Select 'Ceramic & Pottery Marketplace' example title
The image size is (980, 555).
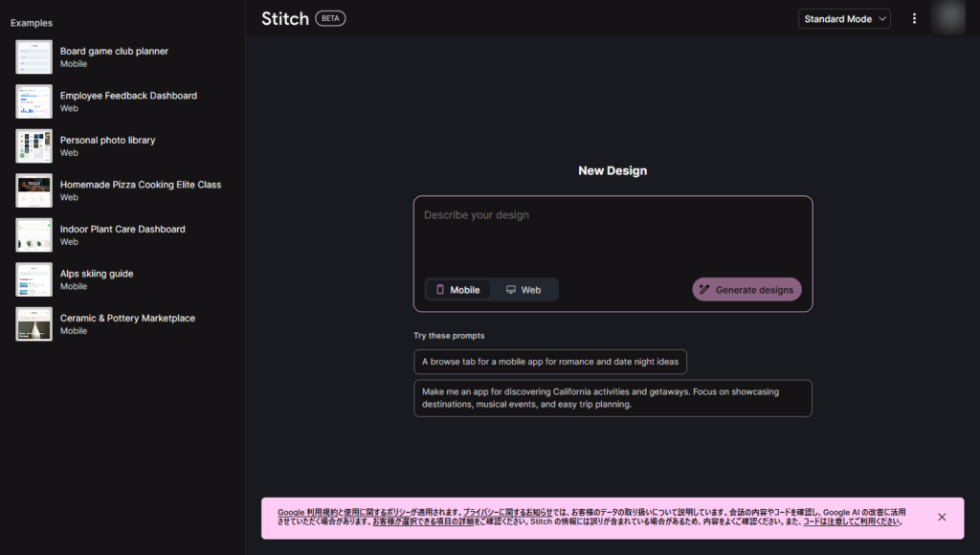pyautogui.click(x=127, y=318)
